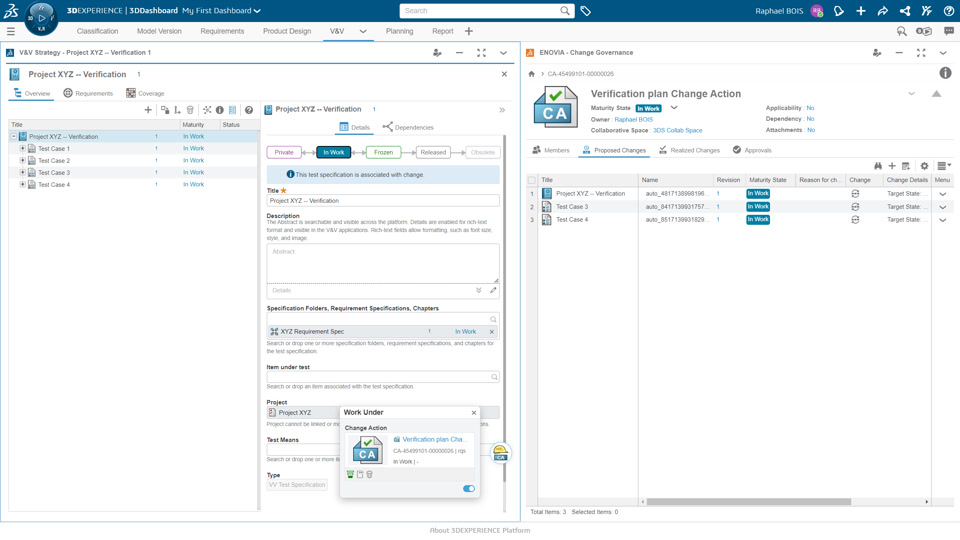
Task: Click the Frozen maturity state button
Action: 383,152
